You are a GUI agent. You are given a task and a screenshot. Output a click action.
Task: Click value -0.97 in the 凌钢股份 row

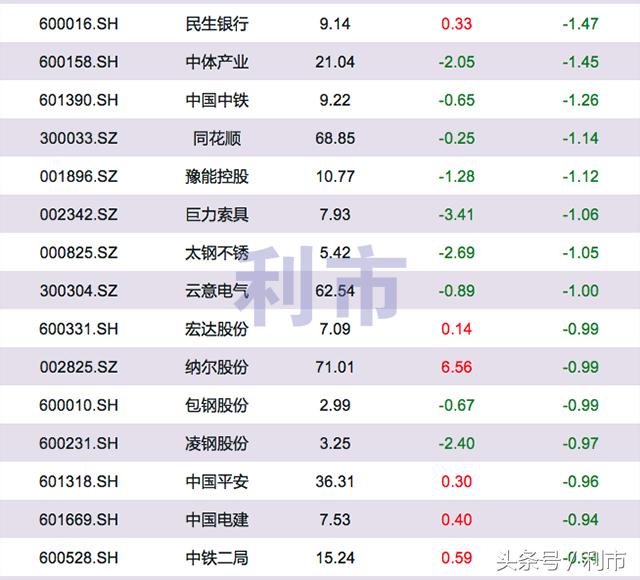580,443
